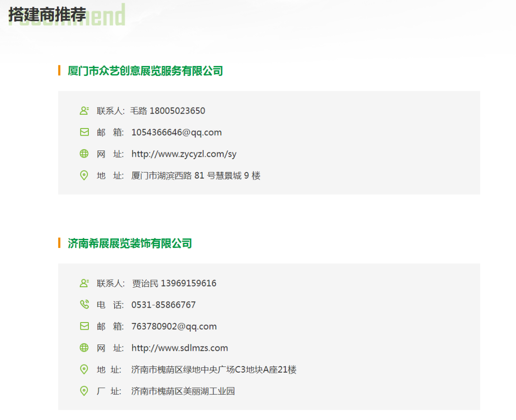Image resolution: width=516 pixels, height=420 pixels.
Task: Click phone number 0531-85866767
Action: pos(163,305)
